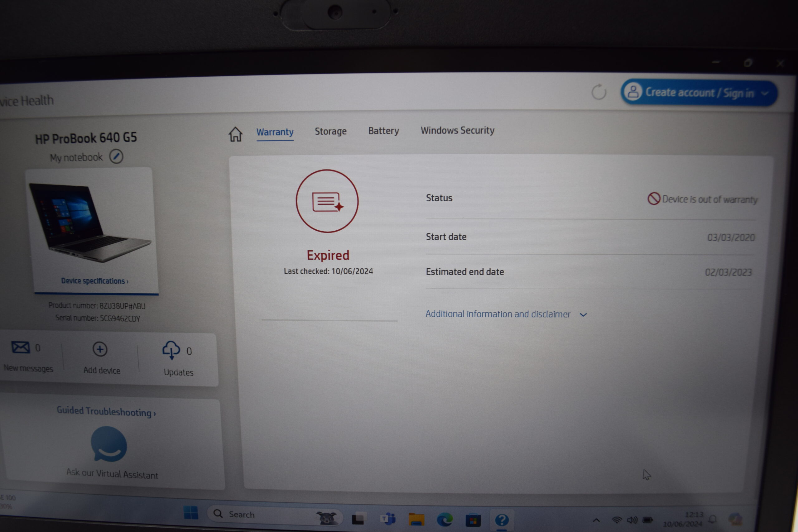Click the Updates count '0'
Image resolution: width=798 pixels, height=532 pixels.
click(x=189, y=351)
